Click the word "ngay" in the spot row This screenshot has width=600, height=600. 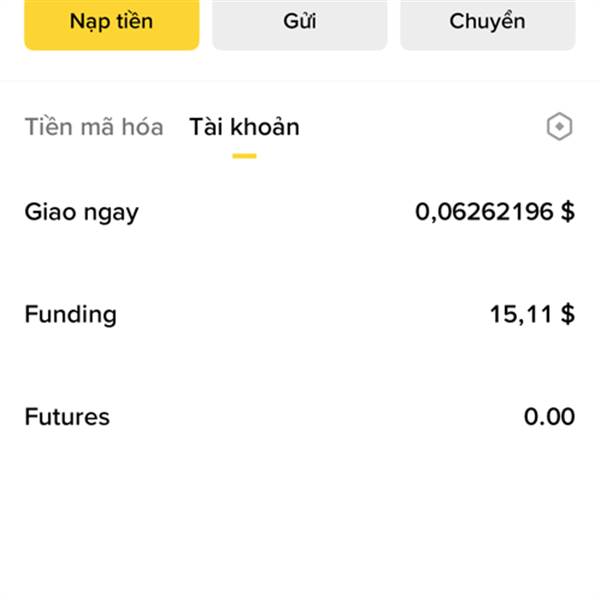110,214
